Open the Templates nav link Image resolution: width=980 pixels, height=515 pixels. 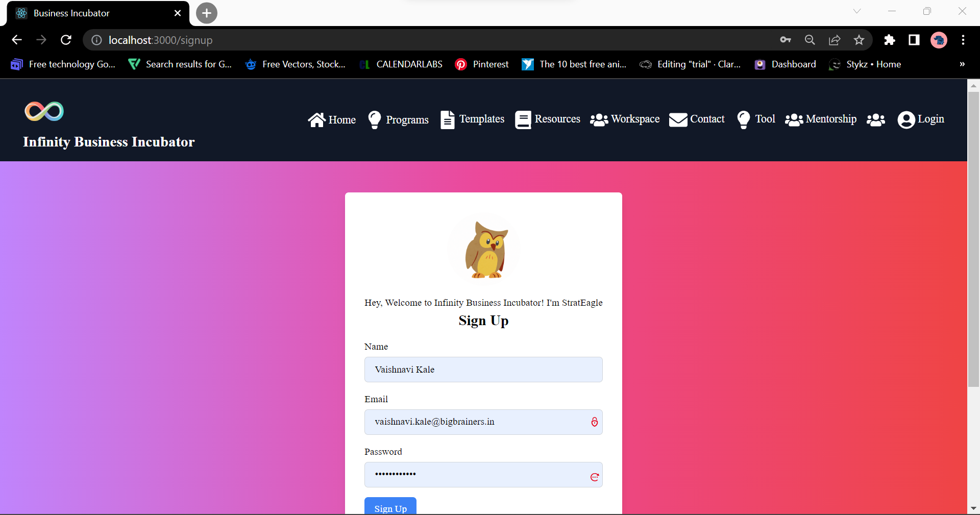473,119
